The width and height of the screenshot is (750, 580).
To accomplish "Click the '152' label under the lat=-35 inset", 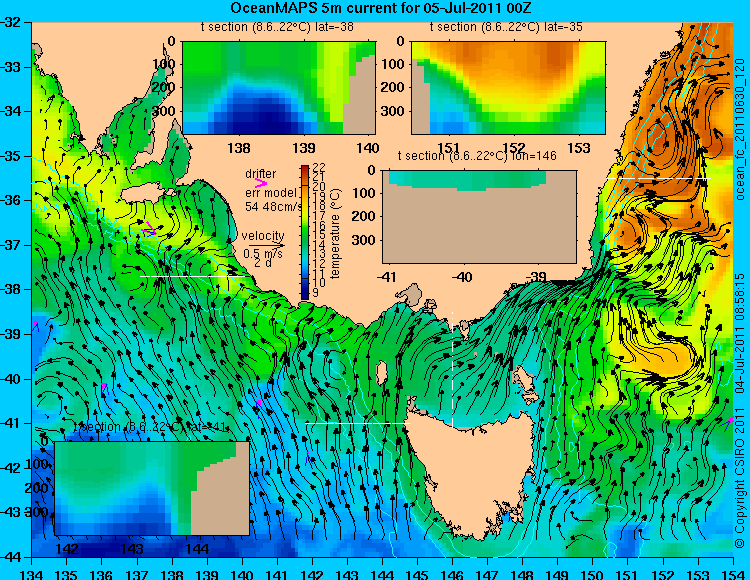I will [514, 148].
